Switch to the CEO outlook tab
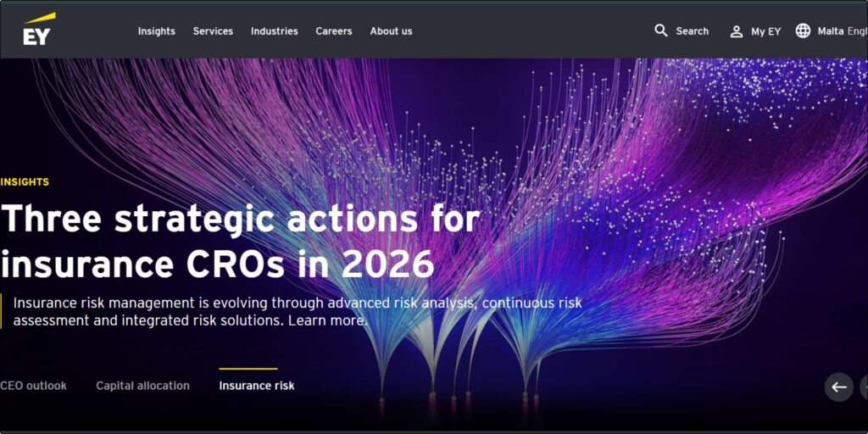This screenshot has height=434, width=868. pos(33,386)
